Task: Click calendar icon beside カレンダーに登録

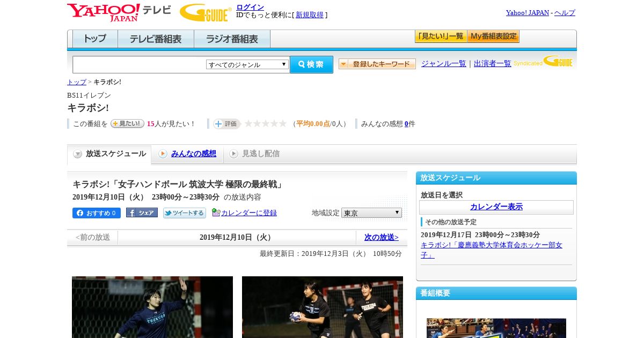Action: [216, 212]
